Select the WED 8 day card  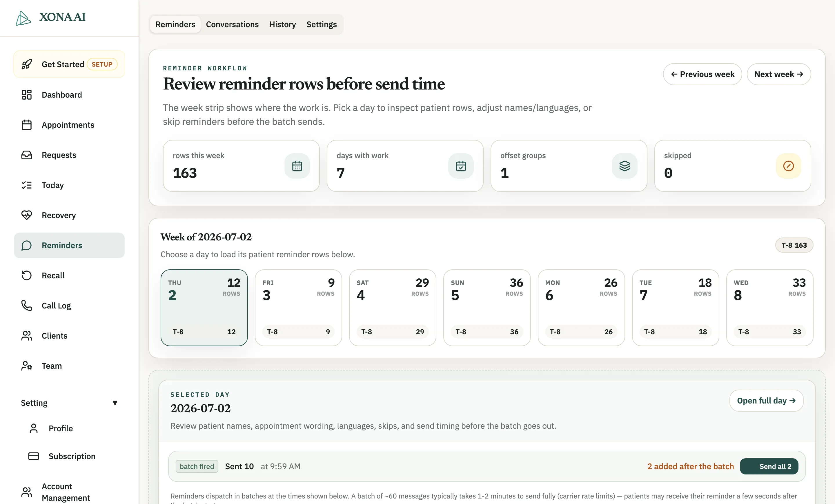pyautogui.click(x=769, y=308)
